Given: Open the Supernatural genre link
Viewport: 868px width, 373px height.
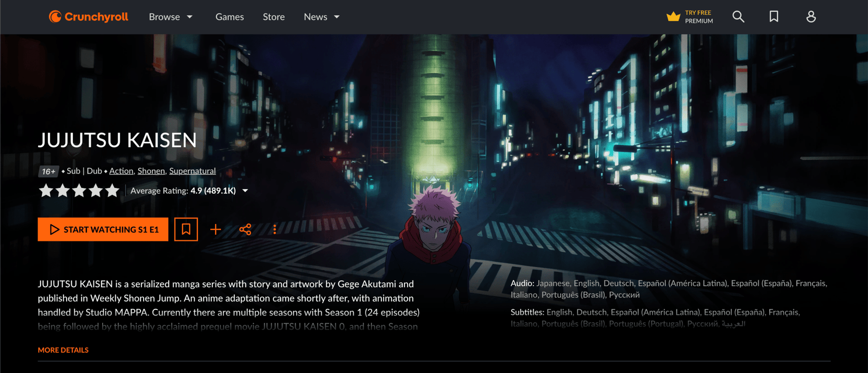Looking at the screenshot, I should click(192, 171).
